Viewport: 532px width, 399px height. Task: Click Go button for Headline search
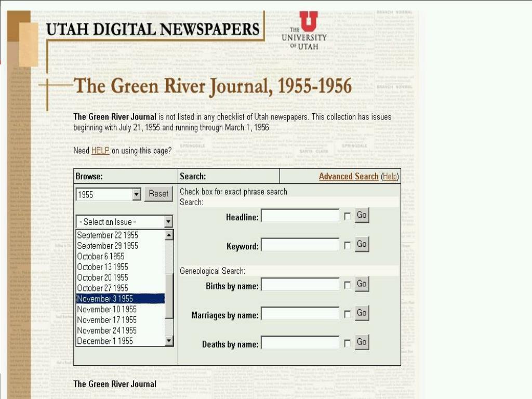coord(362,215)
